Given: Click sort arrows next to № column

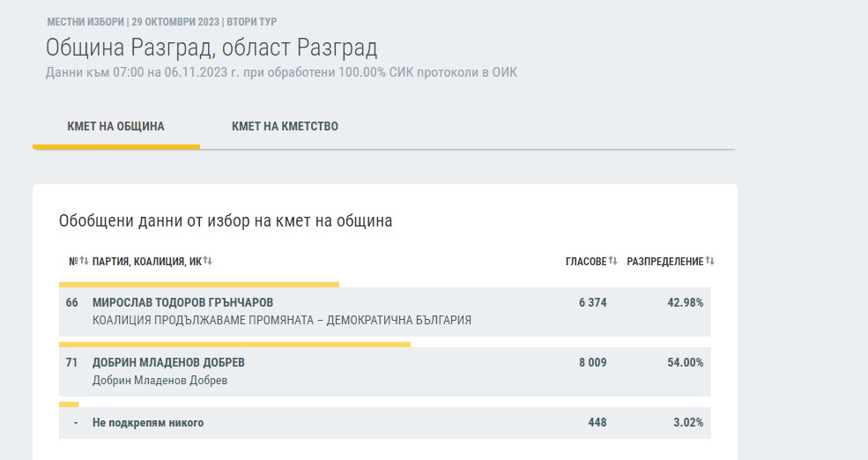Looking at the screenshot, I should point(85,262).
